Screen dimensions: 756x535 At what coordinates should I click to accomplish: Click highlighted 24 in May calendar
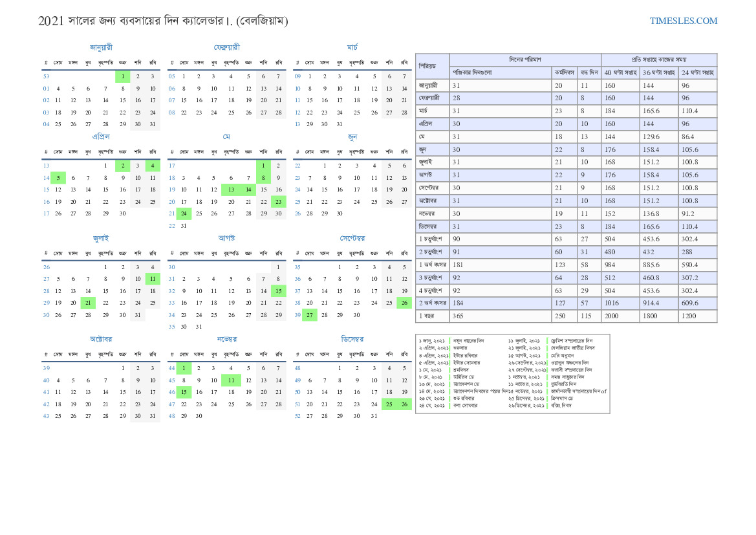tap(184, 213)
